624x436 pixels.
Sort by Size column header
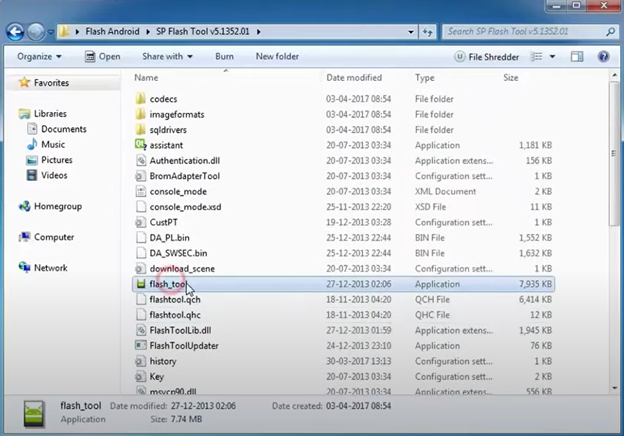tap(511, 78)
